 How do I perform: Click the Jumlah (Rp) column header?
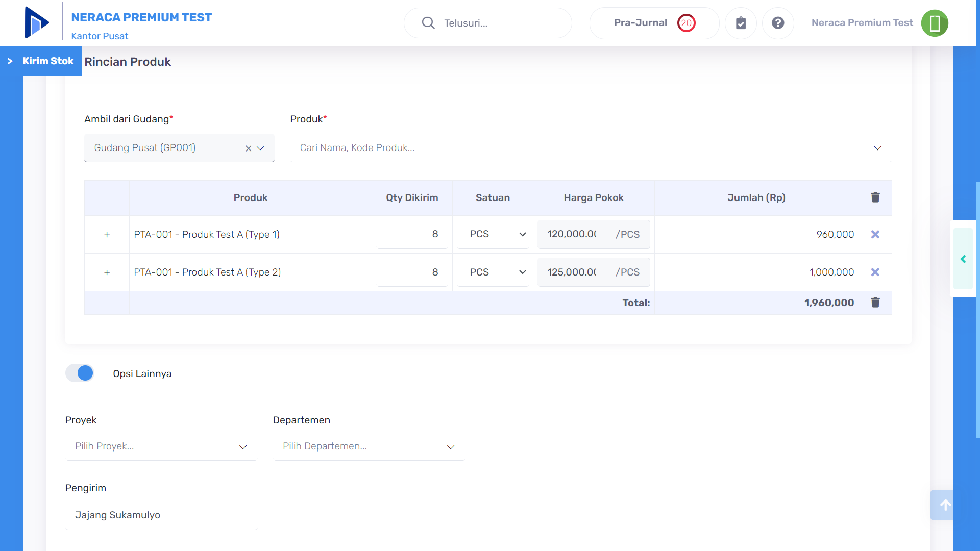click(756, 198)
